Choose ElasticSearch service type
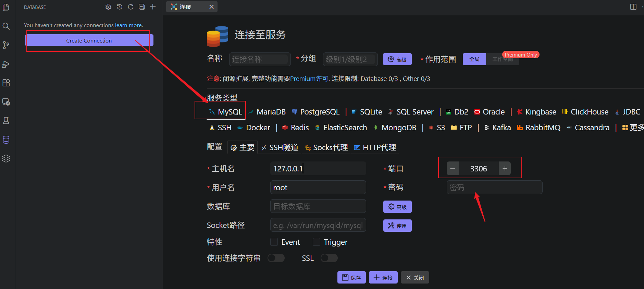Screen dimensions: 644x289 [x=341, y=128]
